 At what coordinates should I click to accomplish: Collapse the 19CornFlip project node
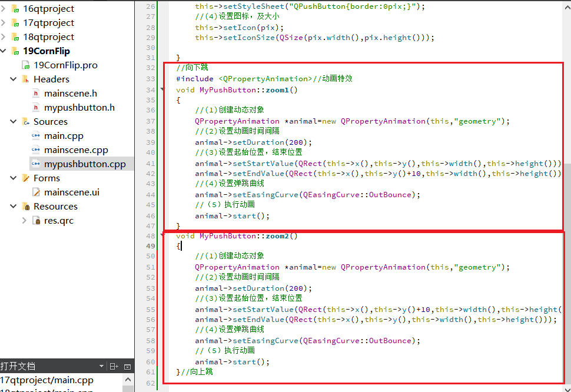coord(4,51)
